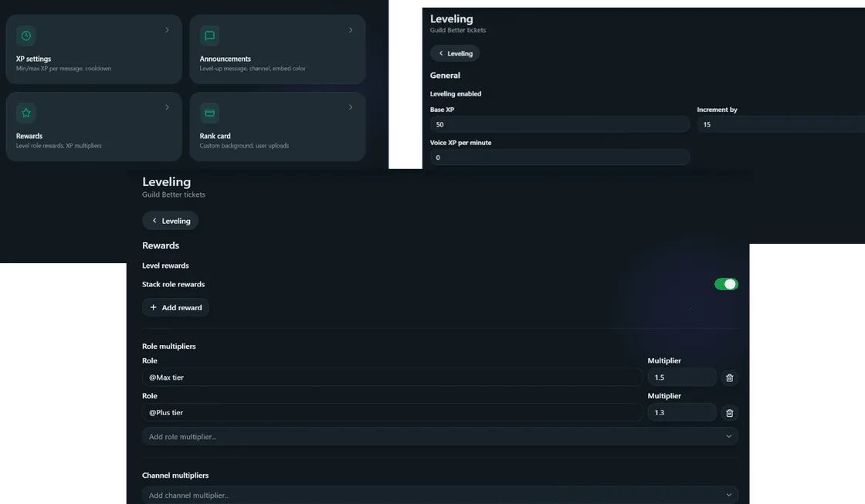The width and height of the screenshot is (865, 504).
Task: Open Rewards card chevron
Action: 167,107
